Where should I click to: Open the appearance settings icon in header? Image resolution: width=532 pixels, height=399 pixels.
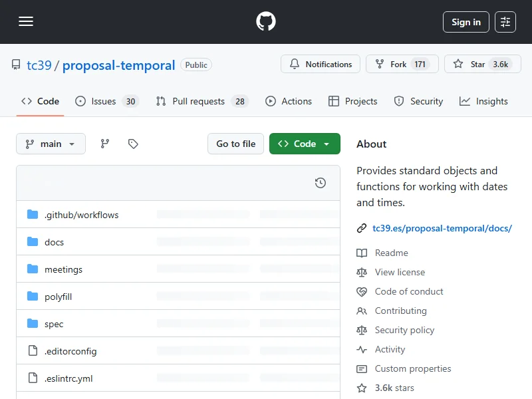click(505, 22)
